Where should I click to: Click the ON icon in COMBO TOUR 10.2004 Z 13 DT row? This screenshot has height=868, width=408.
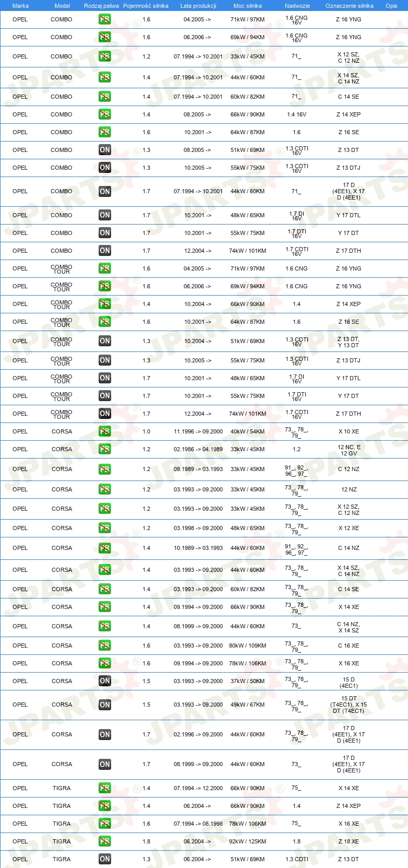(x=105, y=341)
